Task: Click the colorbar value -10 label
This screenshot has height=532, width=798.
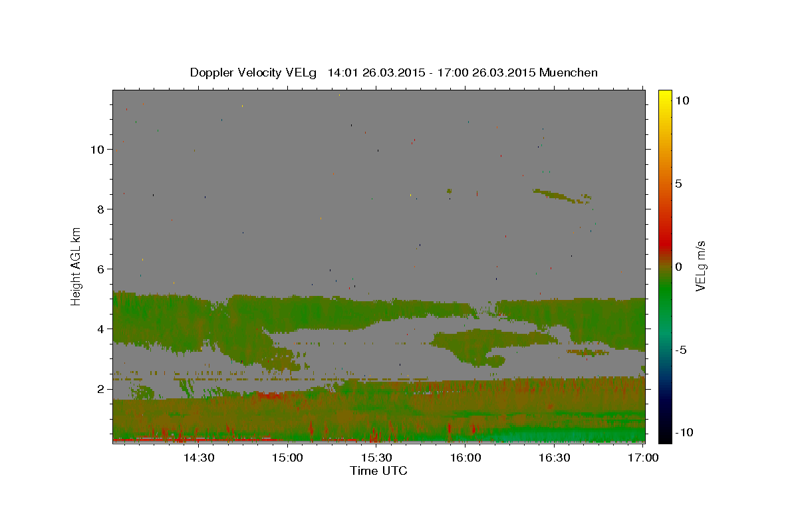Action: click(x=684, y=432)
